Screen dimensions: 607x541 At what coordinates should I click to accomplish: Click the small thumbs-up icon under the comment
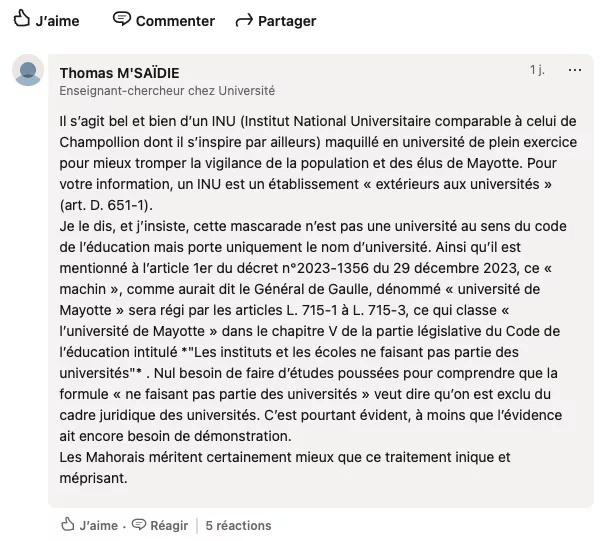(68, 524)
